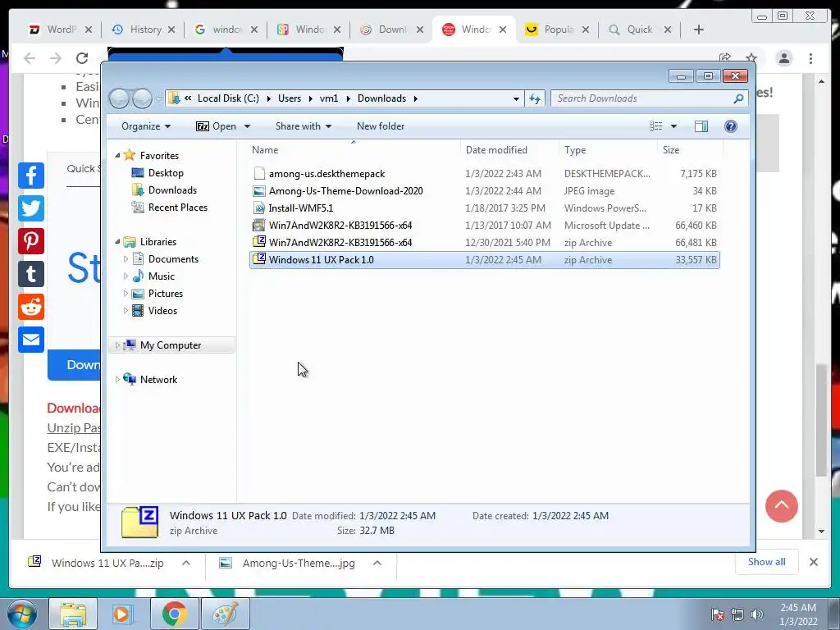Open the Music library
Screen dimensions: 840x630
pyautogui.click(x=162, y=276)
